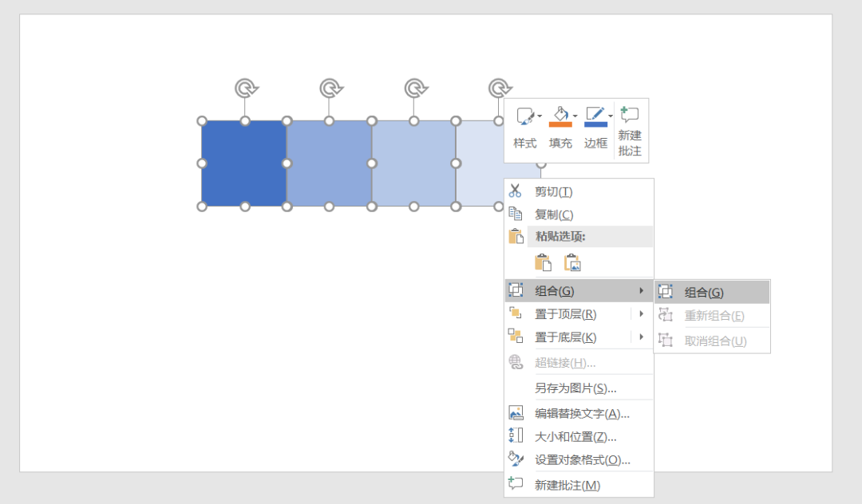Click the rotation handle above the third square
862x504 pixels.
(x=415, y=89)
